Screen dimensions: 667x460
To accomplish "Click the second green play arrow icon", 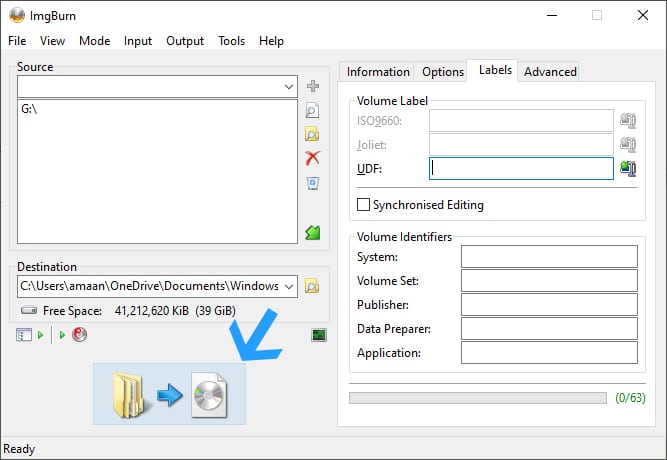I will pyautogui.click(x=62, y=335).
